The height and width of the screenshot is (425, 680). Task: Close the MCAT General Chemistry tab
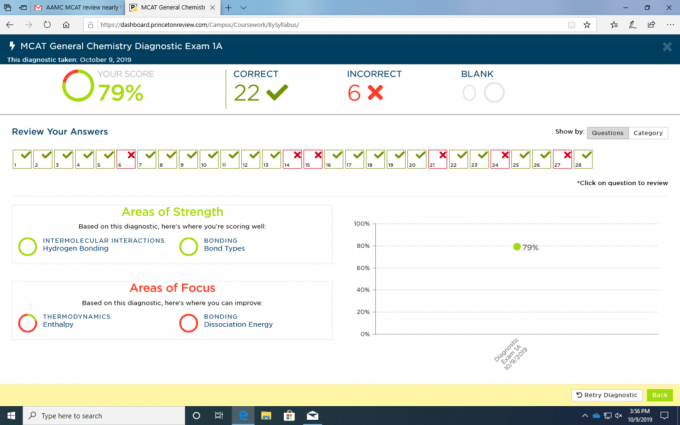coord(212,7)
